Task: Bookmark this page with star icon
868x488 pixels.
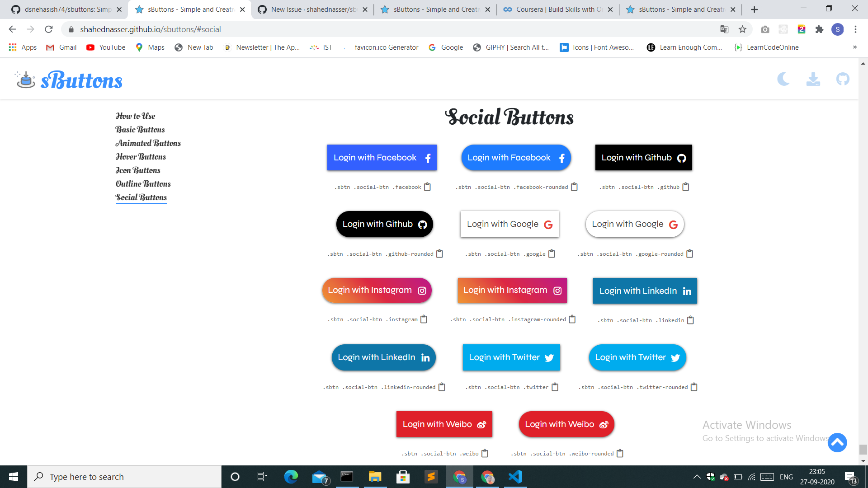Action: pos(742,29)
